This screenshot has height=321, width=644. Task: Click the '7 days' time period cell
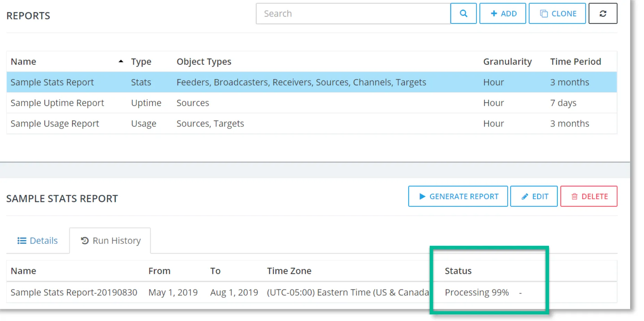[563, 103]
